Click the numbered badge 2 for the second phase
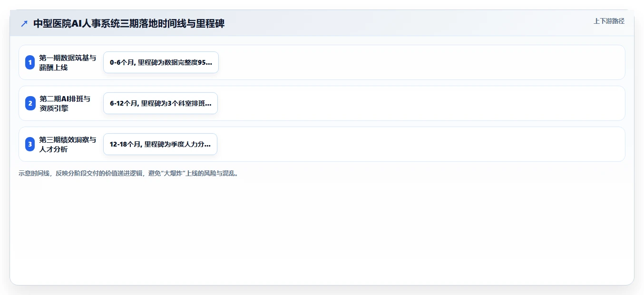644x295 pixels. (30, 103)
